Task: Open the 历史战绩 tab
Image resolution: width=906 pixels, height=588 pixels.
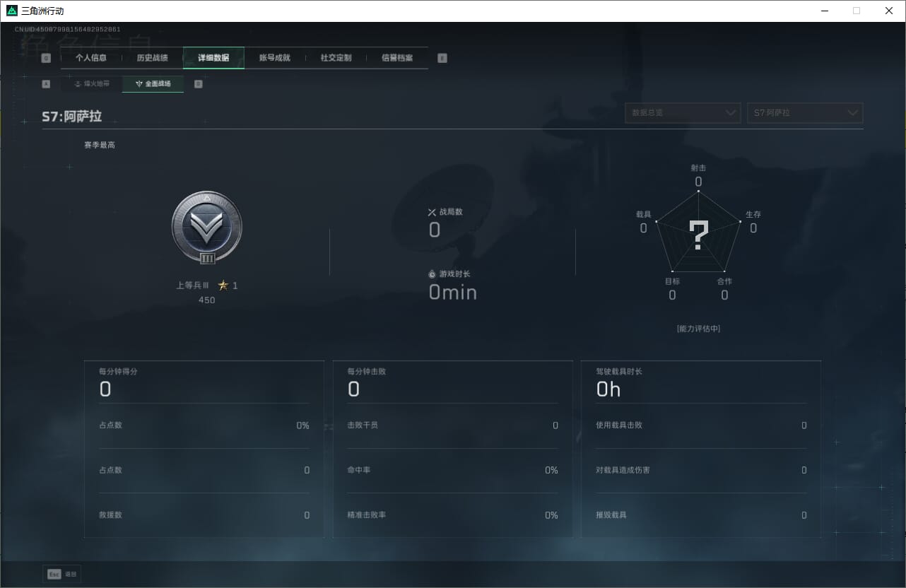Action: (x=152, y=58)
